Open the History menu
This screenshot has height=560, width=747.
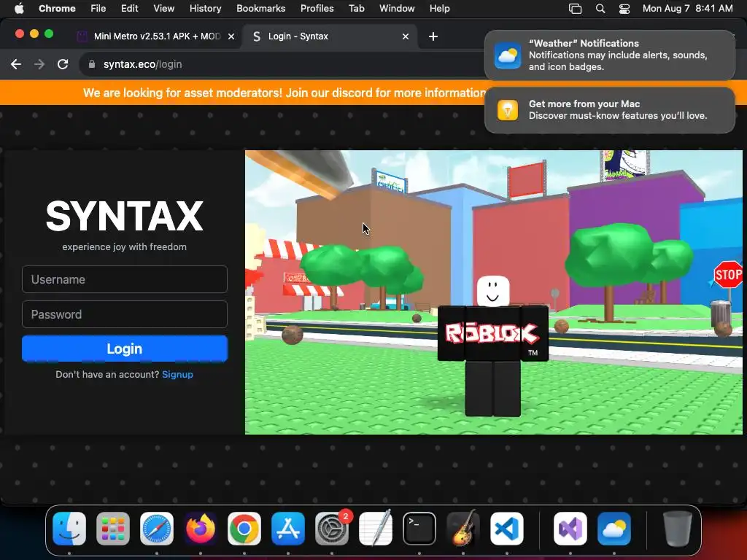(x=205, y=8)
